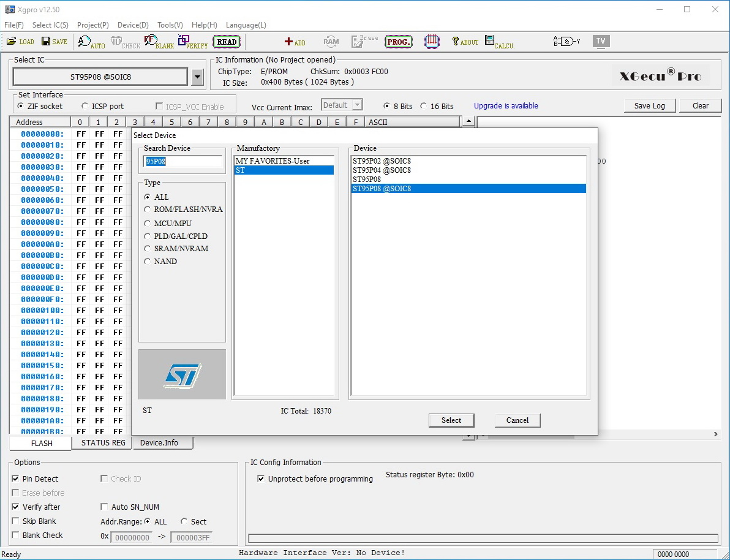Click the Search Device input field
Screen dimensions: 730x560
click(183, 162)
